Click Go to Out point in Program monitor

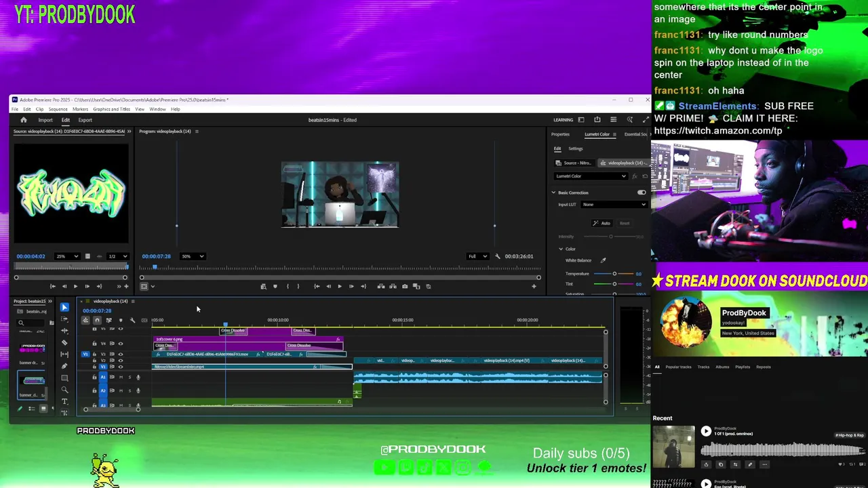[x=363, y=286]
